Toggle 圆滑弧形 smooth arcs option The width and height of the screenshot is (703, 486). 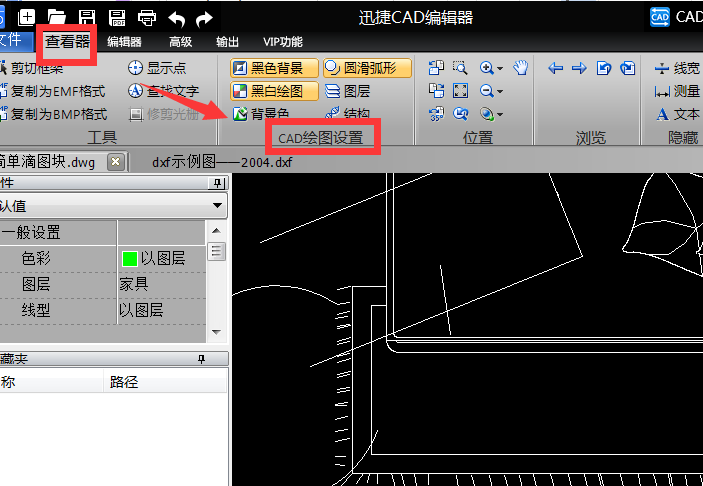pyautogui.click(x=367, y=68)
